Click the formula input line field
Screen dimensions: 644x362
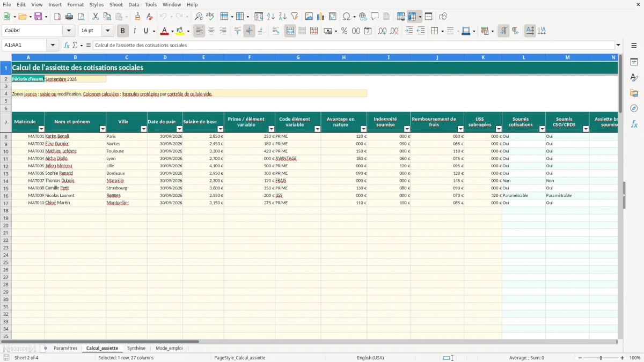tap(354, 46)
